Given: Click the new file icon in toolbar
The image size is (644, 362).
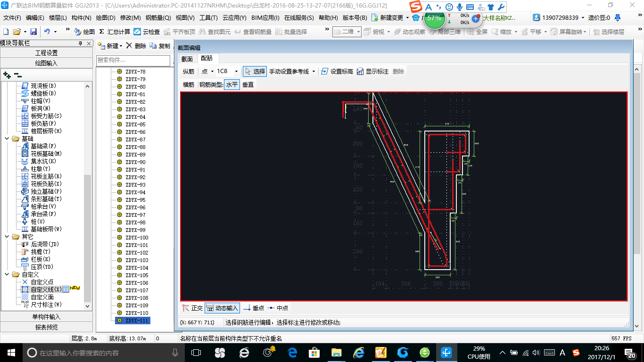Looking at the screenshot, I should (6, 32).
